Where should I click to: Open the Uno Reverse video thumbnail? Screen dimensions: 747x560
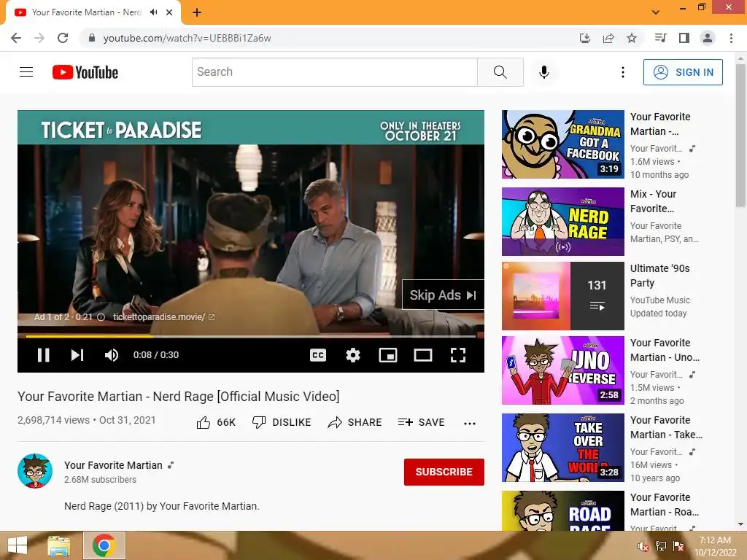562,370
